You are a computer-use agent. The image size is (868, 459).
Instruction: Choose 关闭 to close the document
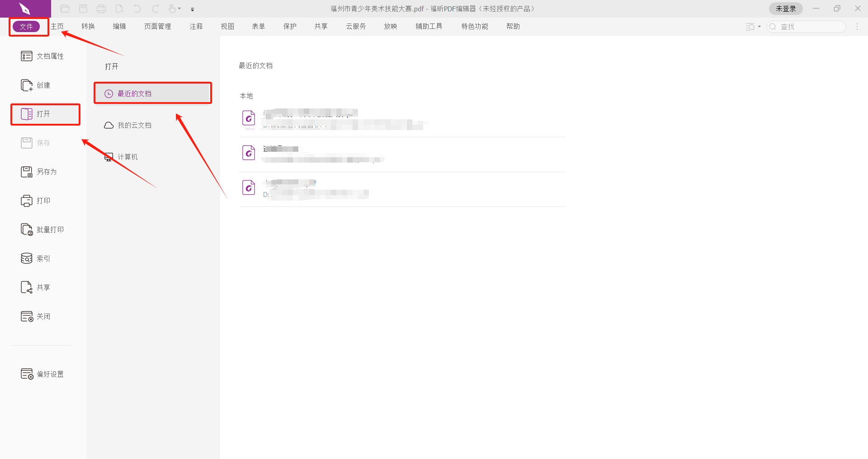coord(36,316)
